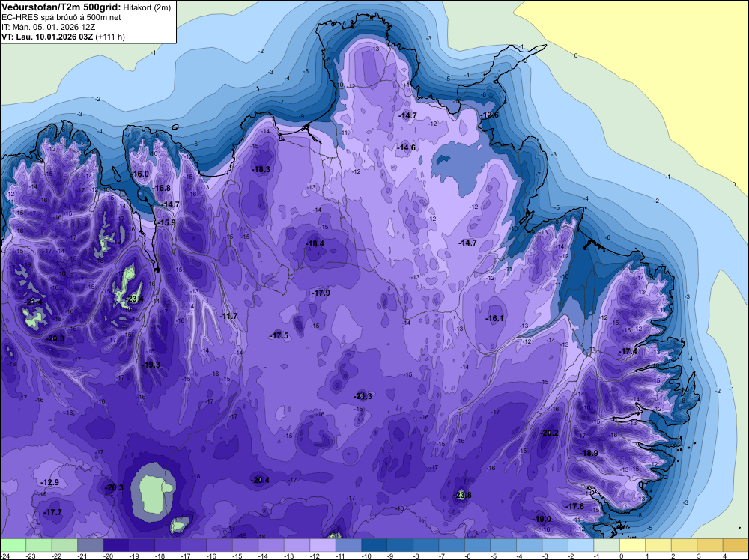Click the -12.9 temperature value
The width and height of the screenshot is (749, 560).
pyautogui.click(x=50, y=482)
